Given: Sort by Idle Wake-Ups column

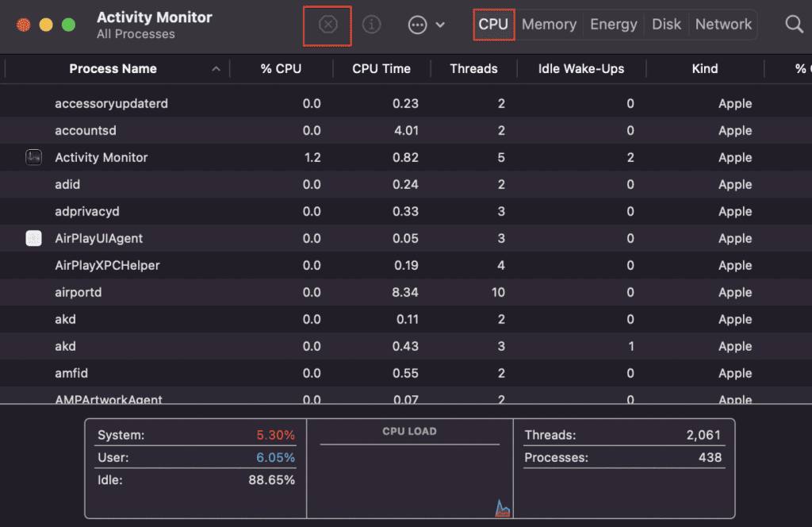Looking at the screenshot, I should click(581, 68).
